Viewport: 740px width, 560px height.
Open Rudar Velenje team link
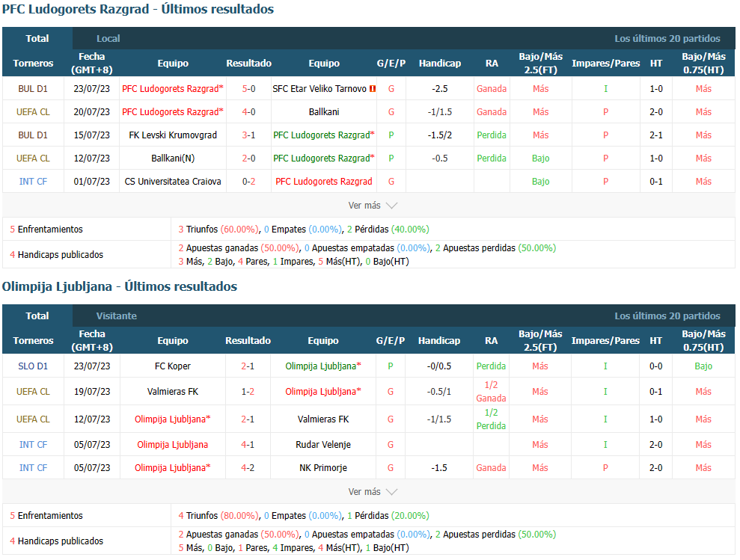[323, 444]
